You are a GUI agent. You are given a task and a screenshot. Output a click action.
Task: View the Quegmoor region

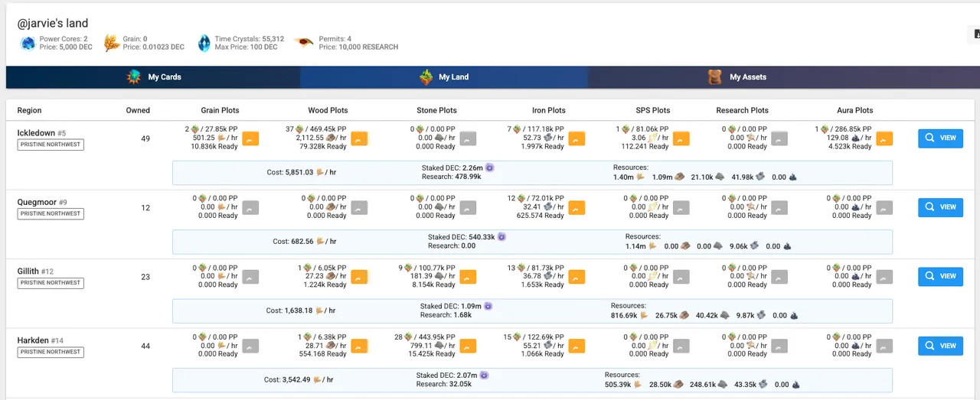tap(940, 207)
